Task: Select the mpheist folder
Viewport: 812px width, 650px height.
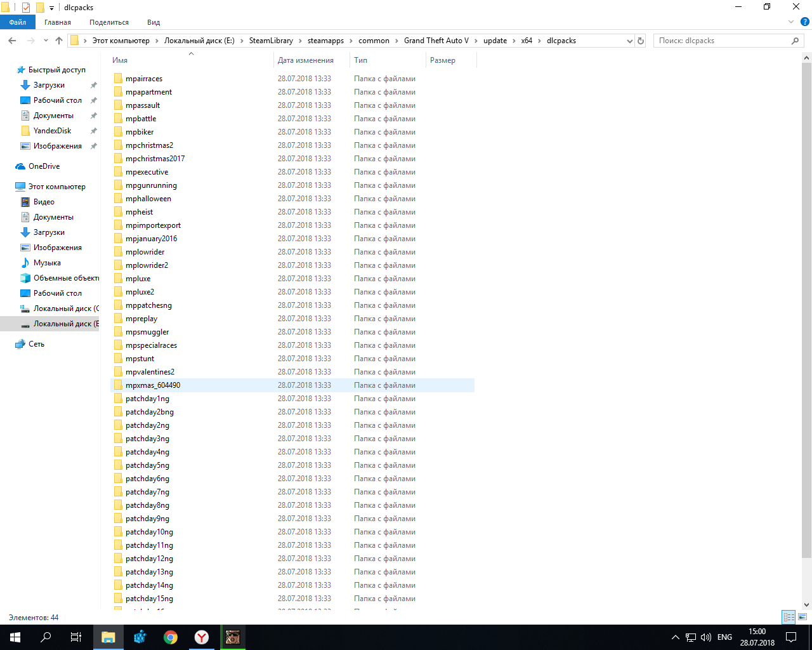Action: pos(140,212)
